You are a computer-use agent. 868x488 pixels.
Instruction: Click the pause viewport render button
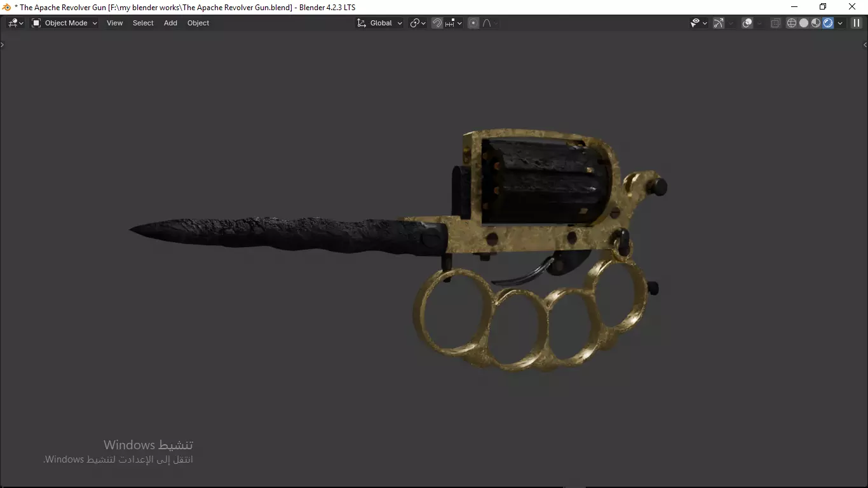[x=857, y=23]
